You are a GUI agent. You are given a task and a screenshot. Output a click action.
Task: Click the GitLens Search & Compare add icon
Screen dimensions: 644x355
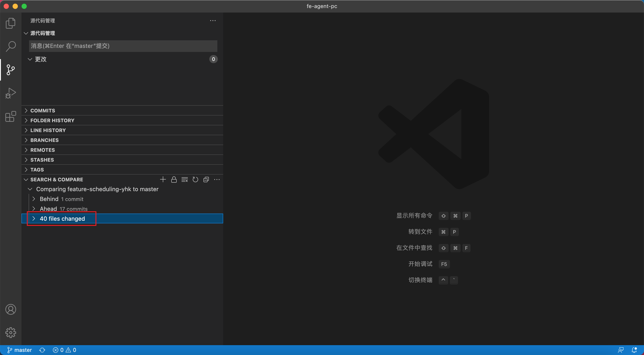pos(162,179)
